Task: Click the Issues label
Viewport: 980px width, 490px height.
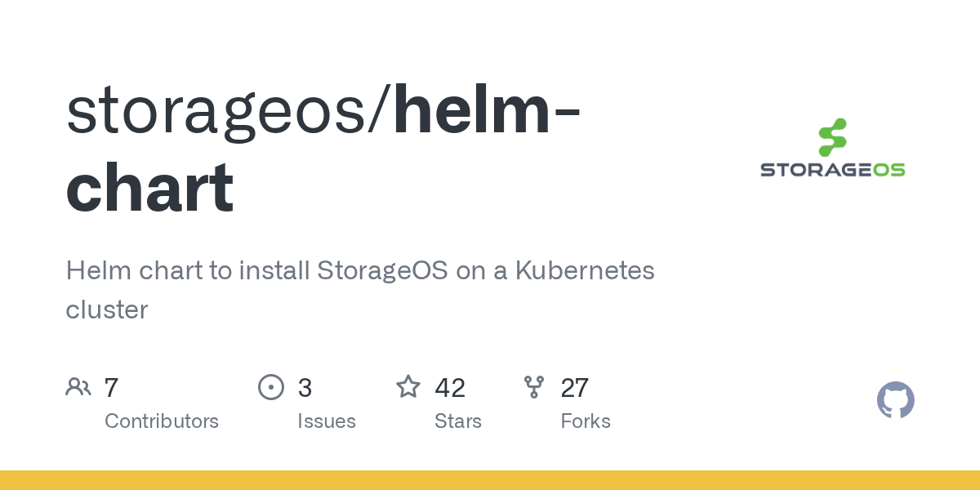Action: click(327, 421)
